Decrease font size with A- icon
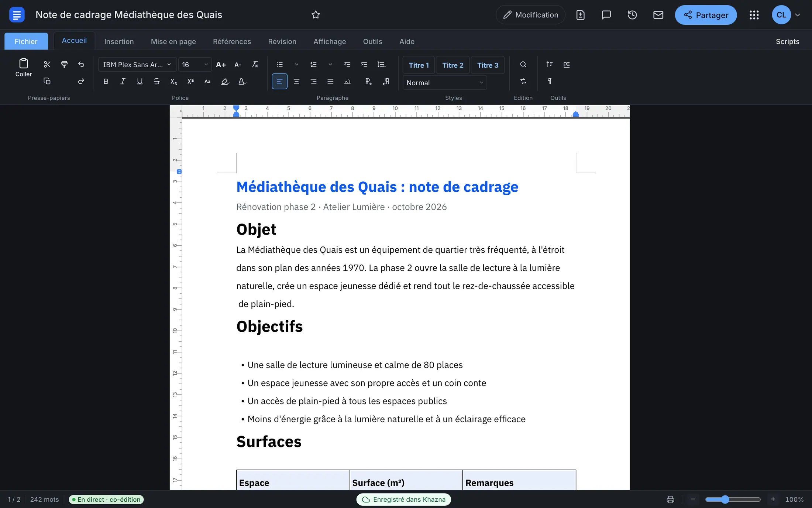The height and width of the screenshot is (508, 812). [x=238, y=65]
